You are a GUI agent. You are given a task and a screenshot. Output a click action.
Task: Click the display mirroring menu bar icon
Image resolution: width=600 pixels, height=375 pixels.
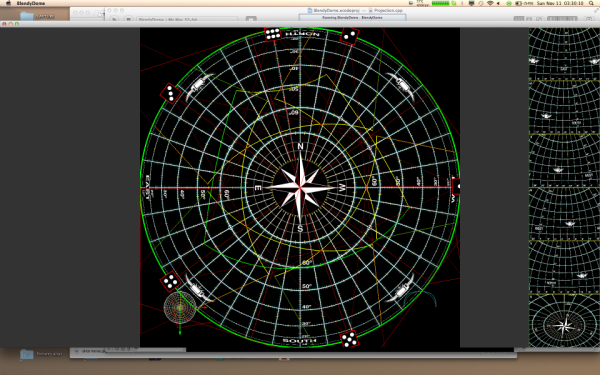click(x=471, y=3)
